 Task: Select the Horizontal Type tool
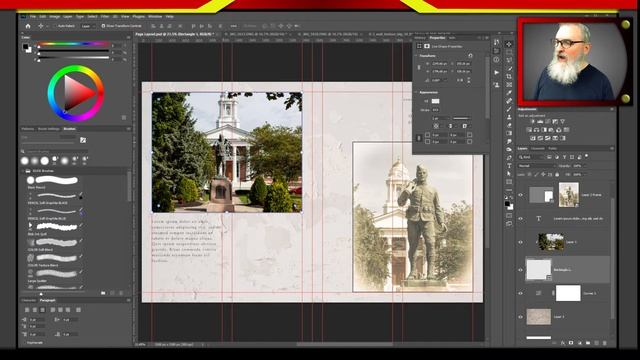click(x=509, y=166)
